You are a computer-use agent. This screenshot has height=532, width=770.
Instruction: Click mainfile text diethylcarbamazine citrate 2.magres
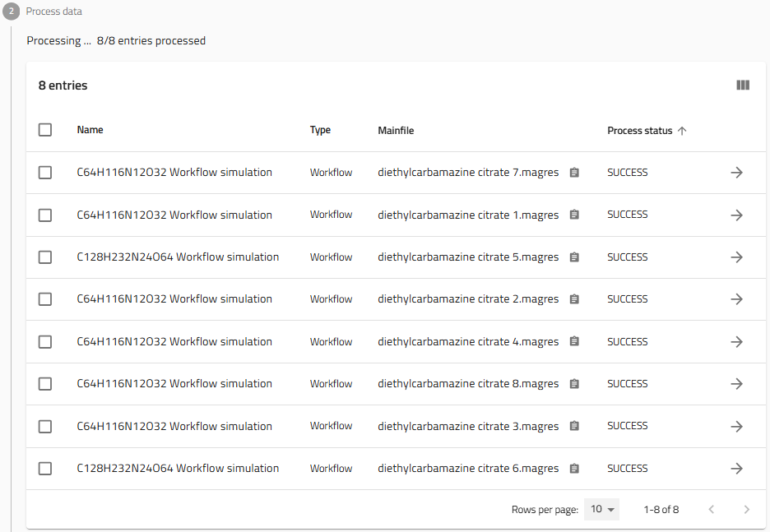click(x=468, y=298)
